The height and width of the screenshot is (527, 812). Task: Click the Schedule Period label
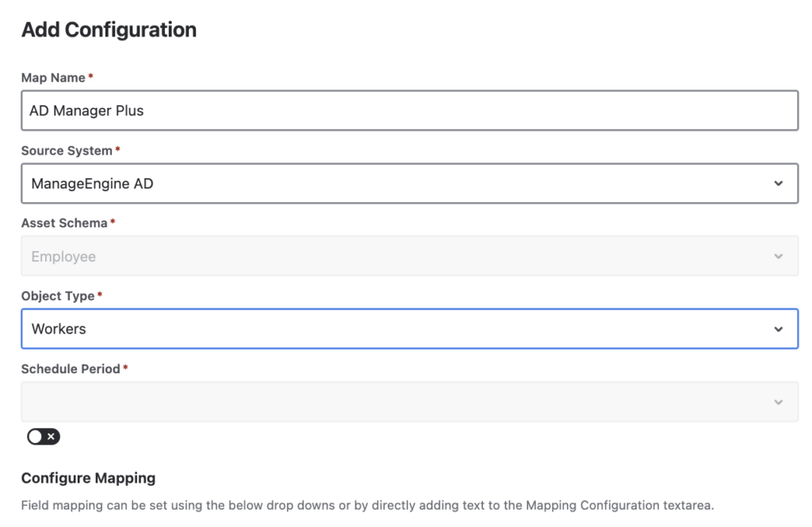tap(71, 369)
